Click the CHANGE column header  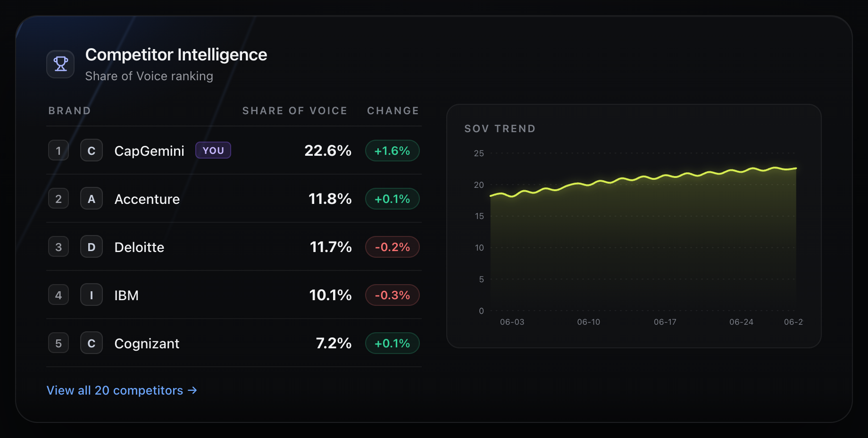click(393, 110)
